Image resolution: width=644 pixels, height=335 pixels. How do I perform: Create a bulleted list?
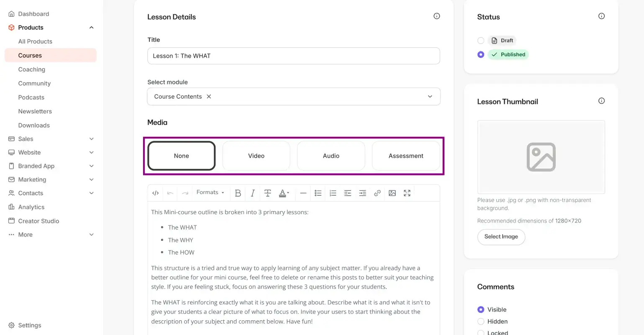(x=318, y=193)
